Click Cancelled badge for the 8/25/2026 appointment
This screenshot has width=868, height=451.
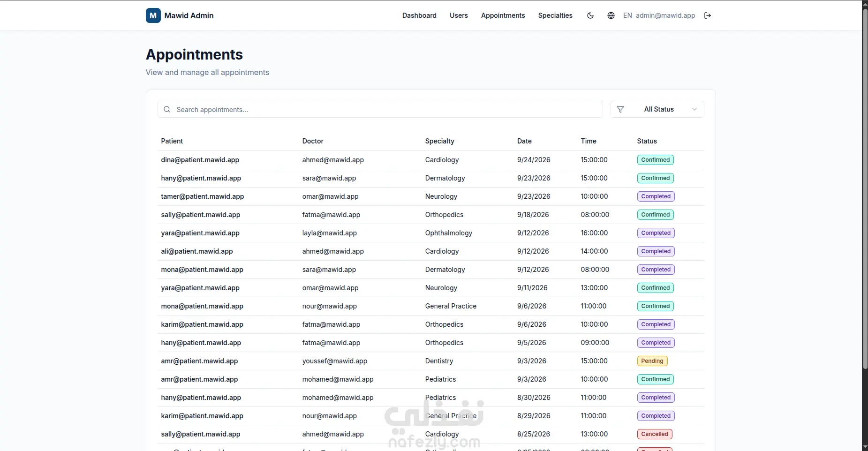click(x=655, y=434)
